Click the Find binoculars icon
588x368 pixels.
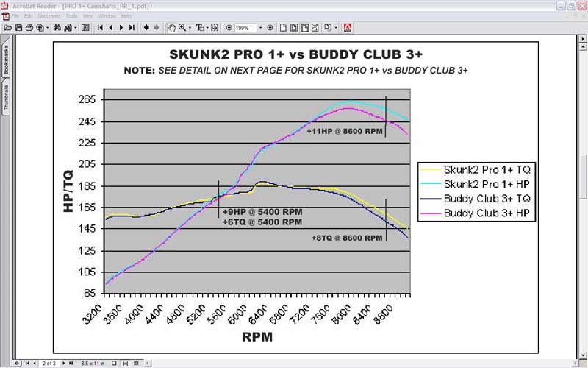[57, 28]
